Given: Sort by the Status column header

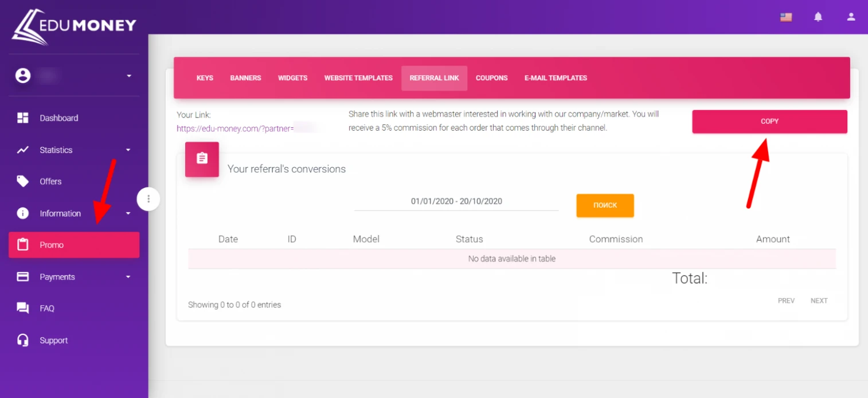Looking at the screenshot, I should coord(469,239).
